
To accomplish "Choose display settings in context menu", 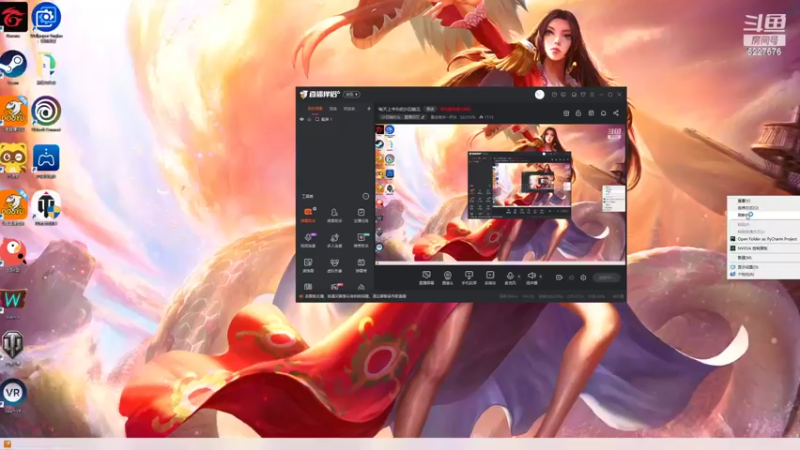I will tap(764, 267).
